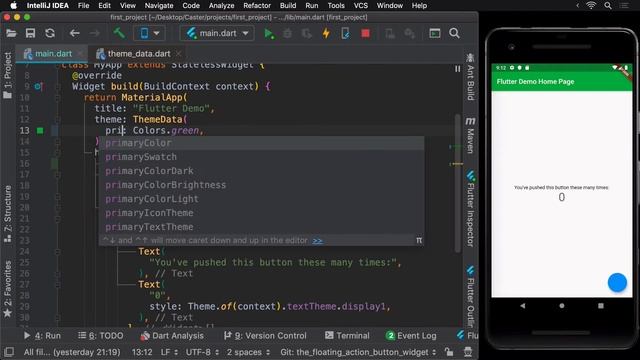Navigate forward with the right arrow
Image resolution: width=640 pixels, height=360 pixels.
(94, 33)
